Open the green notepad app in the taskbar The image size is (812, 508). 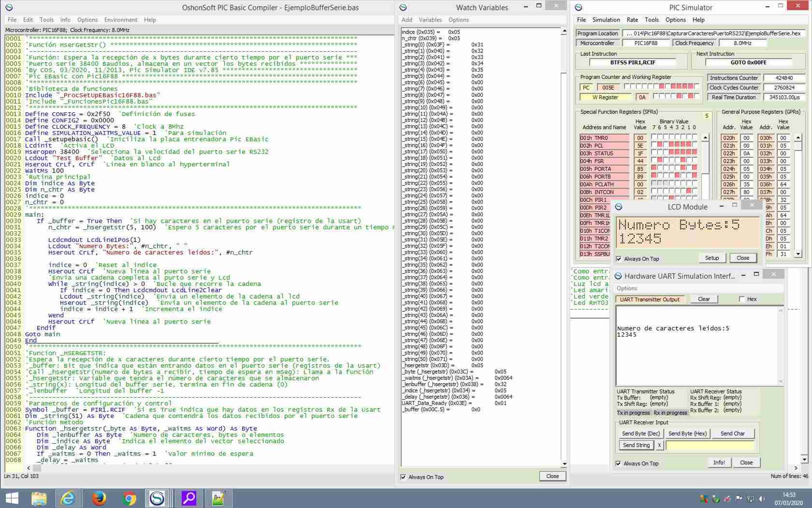pyautogui.click(x=219, y=498)
